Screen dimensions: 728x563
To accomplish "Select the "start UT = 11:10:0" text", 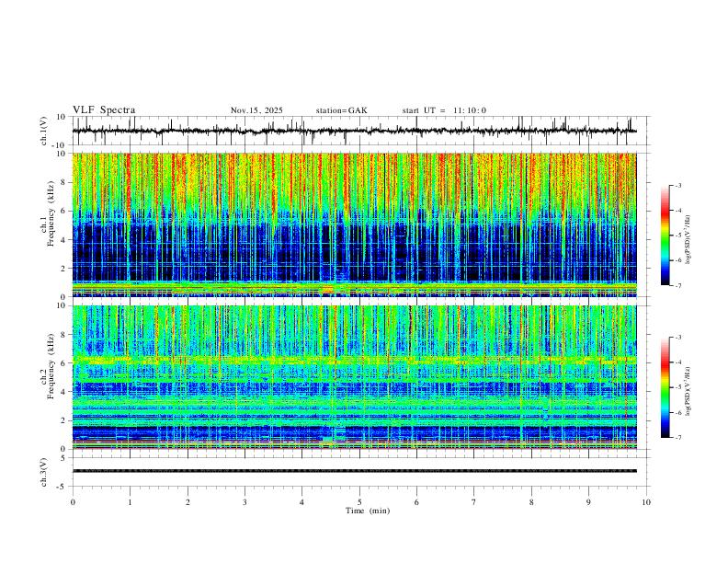I will click(444, 110).
